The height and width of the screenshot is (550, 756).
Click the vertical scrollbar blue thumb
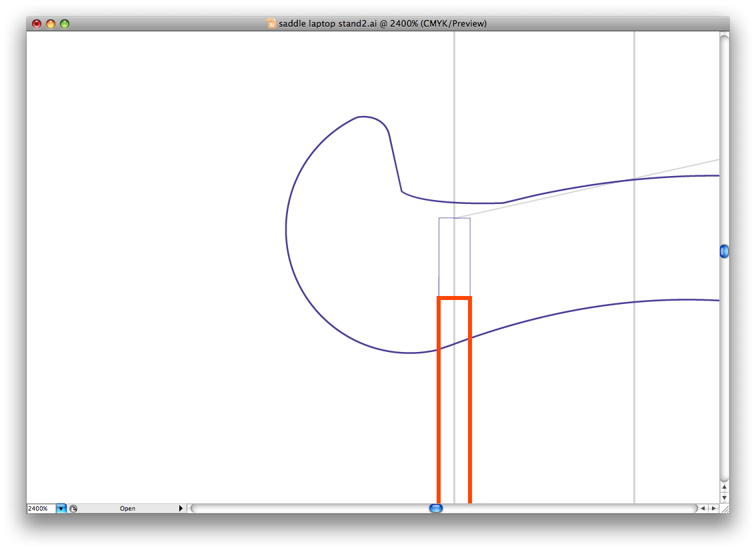click(724, 251)
